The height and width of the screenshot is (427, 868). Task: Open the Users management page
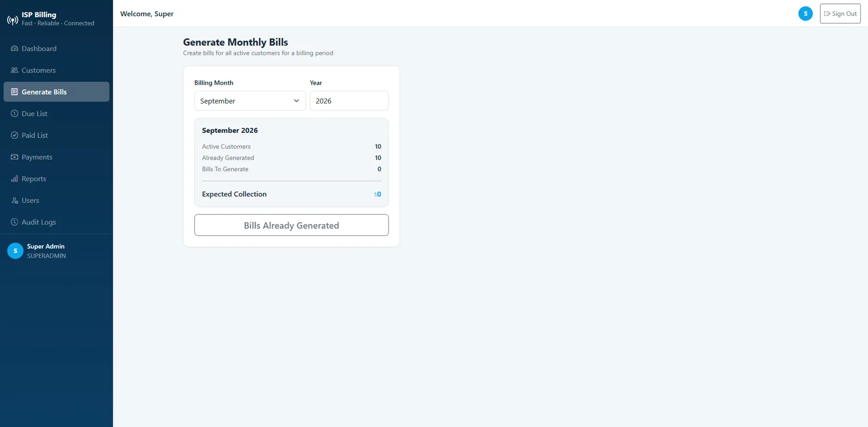(56, 200)
